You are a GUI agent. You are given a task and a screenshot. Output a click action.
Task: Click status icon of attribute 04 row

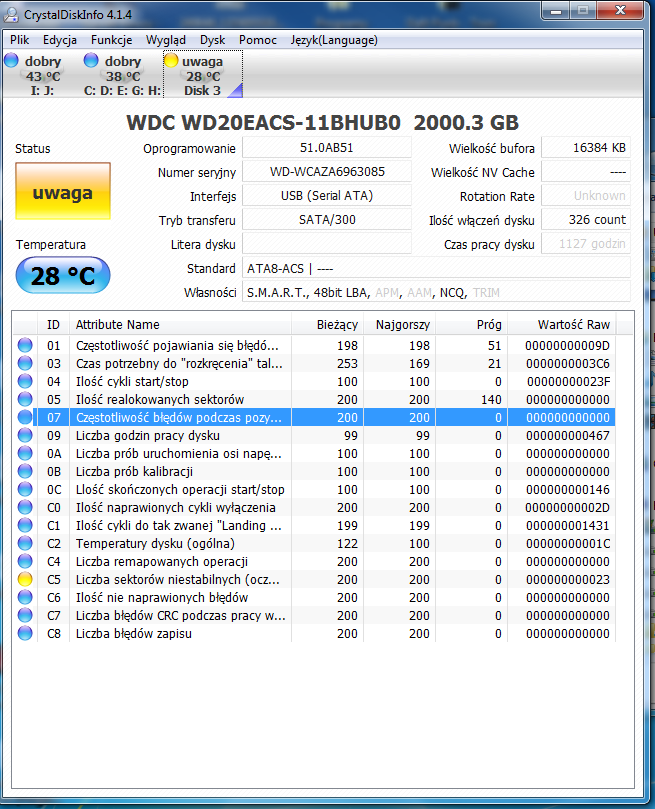click(25, 381)
